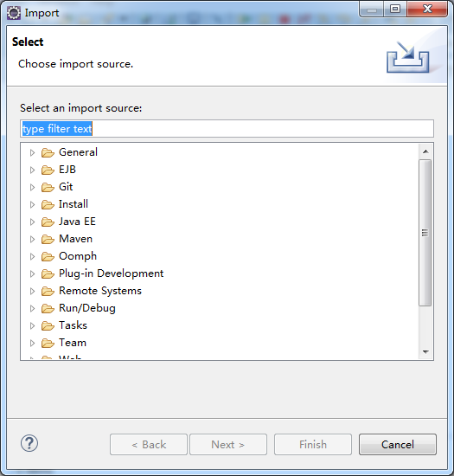Image resolution: width=454 pixels, height=476 pixels.
Task: Select Remote Systems in the list
Action: tap(100, 291)
